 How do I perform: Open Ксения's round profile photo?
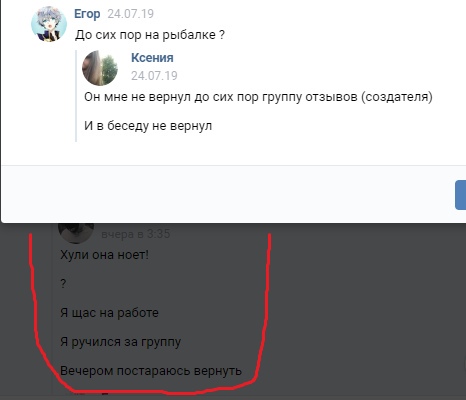click(x=100, y=68)
